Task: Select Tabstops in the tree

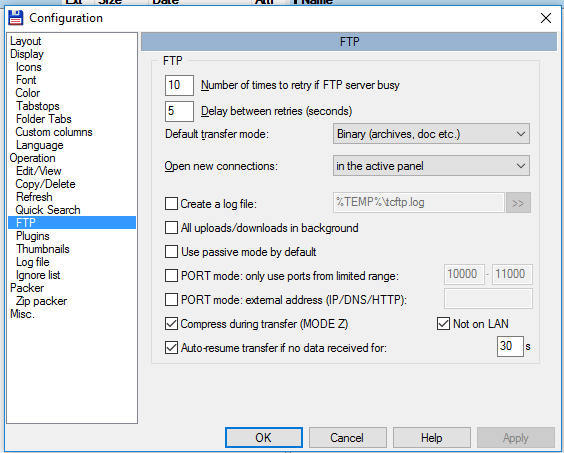Action: pos(38,106)
